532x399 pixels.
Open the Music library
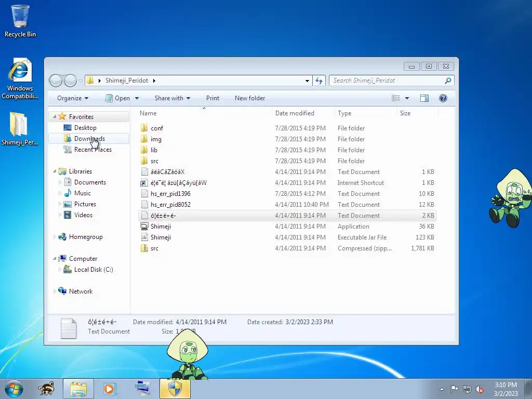click(83, 193)
